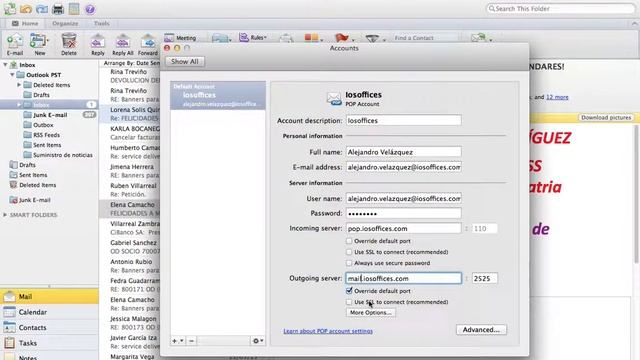The height and width of the screenshot is (360, 640).
Task: Expand the selected Inbox subfolder arrow
Action: 19,105
